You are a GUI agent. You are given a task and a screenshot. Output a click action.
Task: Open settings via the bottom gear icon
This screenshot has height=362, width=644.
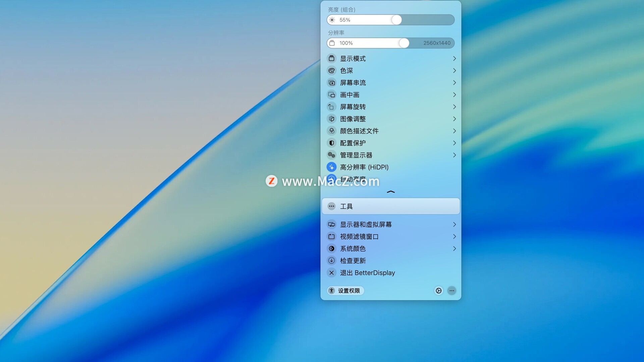point(438,291)
